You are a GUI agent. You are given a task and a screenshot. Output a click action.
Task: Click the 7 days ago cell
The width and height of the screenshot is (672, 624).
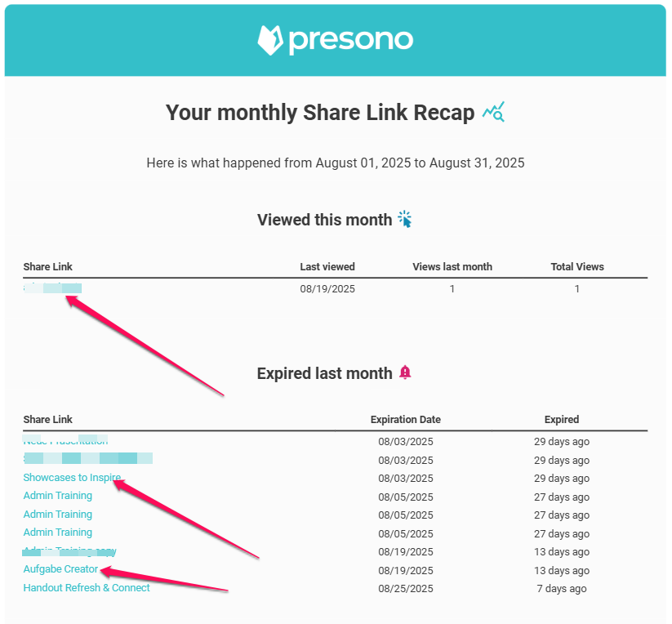tap(562, 589)
